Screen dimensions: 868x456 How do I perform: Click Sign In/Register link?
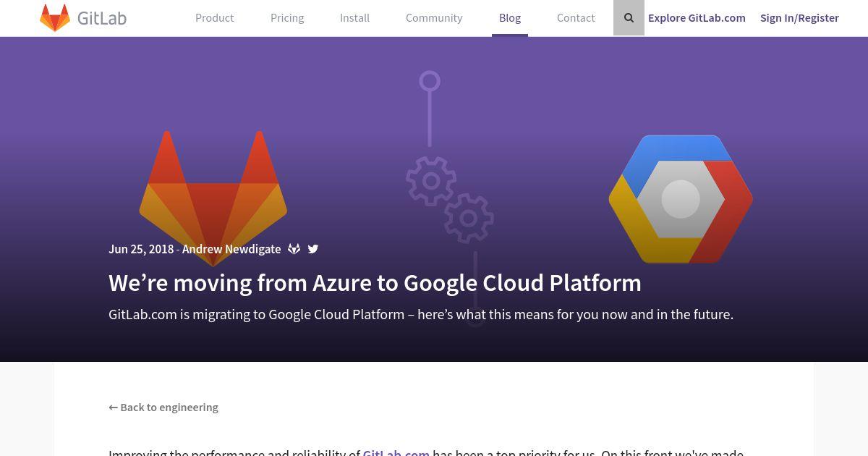(799, 18)
